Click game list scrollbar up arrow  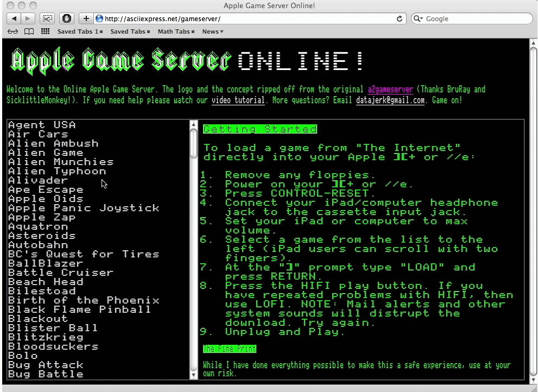coord(193,124)
